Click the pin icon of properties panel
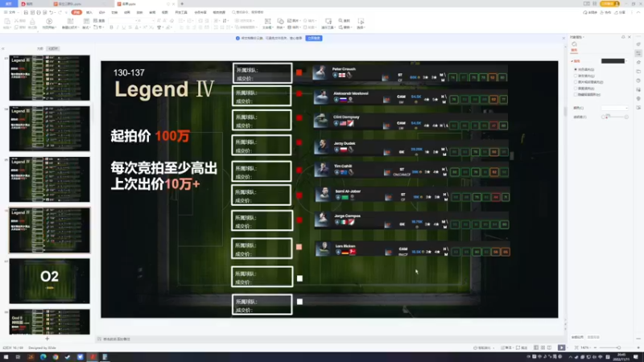The height and width of the screenshot is (362, 644). coord(623,37)
